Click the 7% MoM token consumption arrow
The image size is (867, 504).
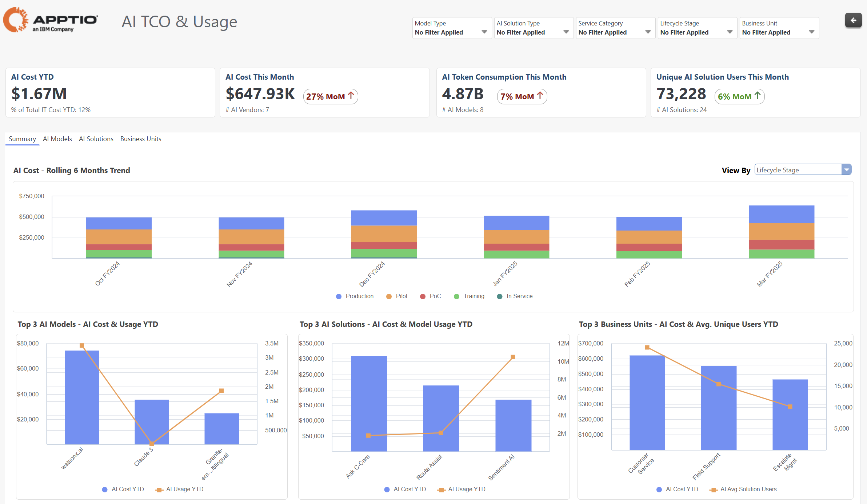(540, 96)
